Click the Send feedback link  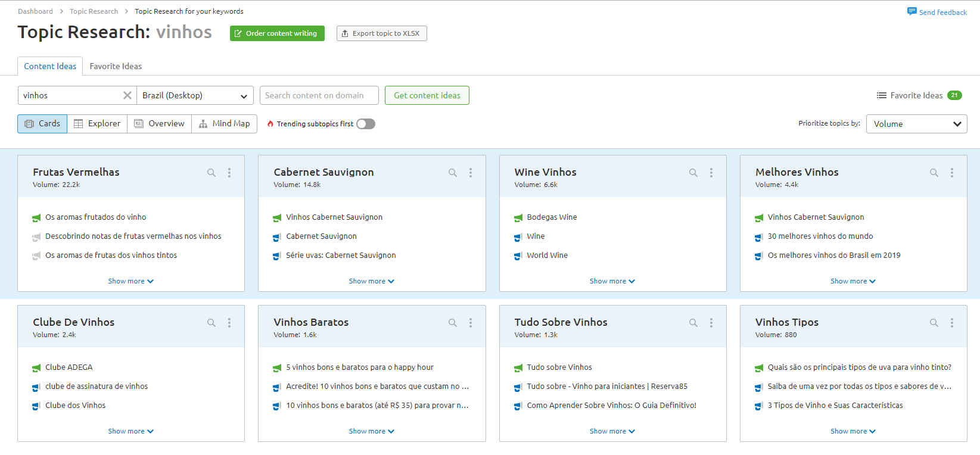(942, 13)
